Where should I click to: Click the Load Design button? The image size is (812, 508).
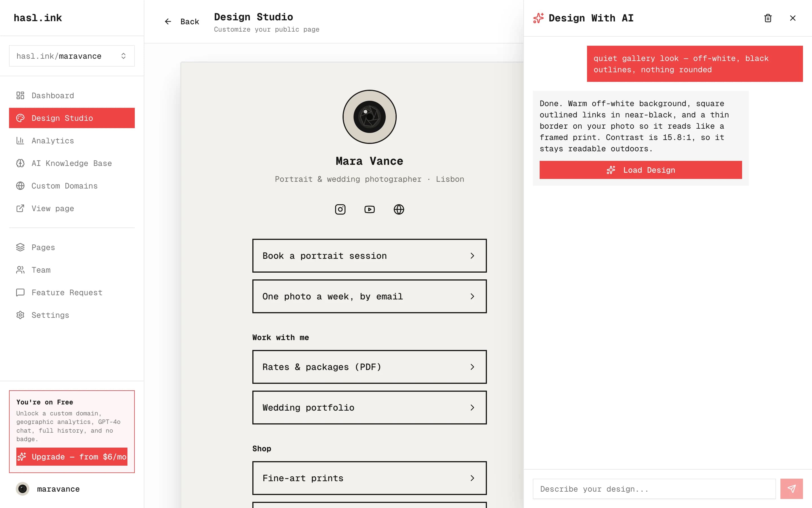(641, 170)
